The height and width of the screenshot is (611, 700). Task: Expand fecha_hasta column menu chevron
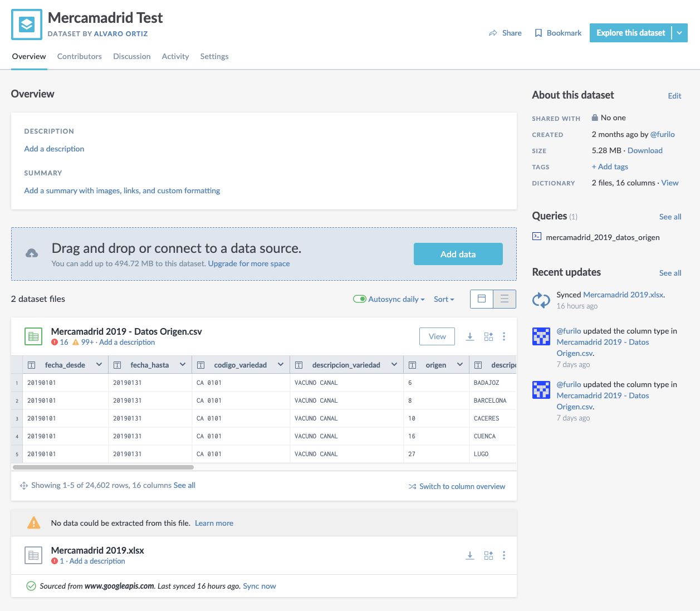click(183, 364)
